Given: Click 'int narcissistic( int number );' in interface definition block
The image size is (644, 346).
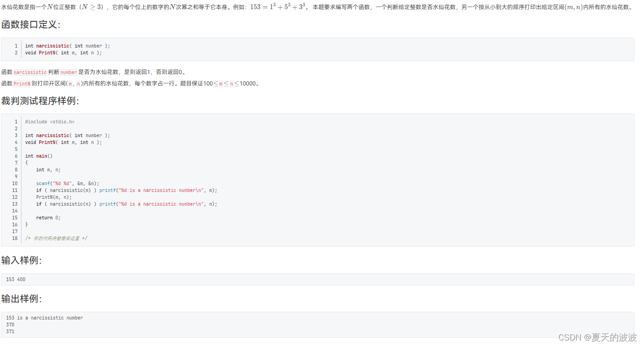Looking at the screenshot, I should click(x=68, y=46).
